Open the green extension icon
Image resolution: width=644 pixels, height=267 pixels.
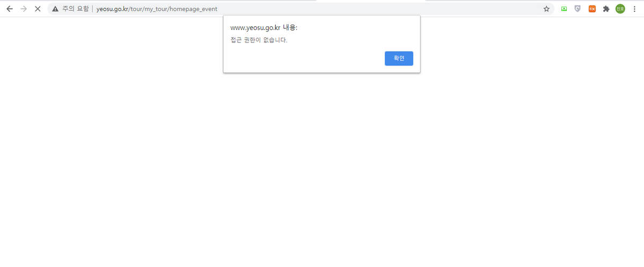563,9
